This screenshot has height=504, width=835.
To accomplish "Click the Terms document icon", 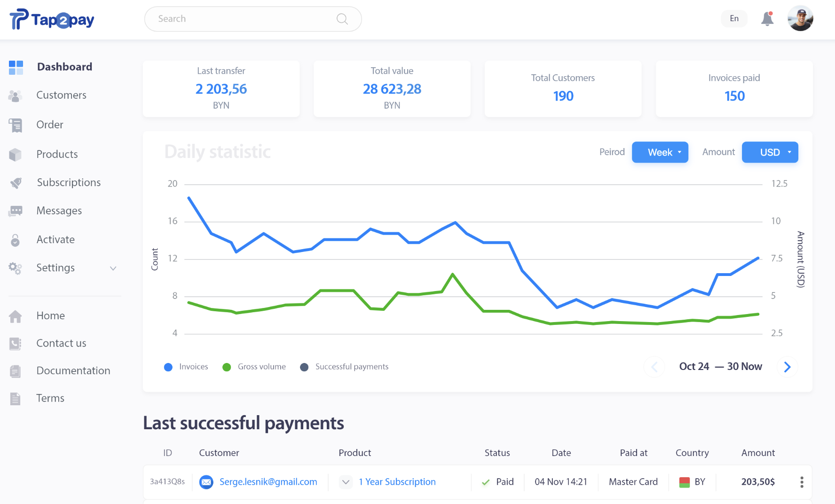I will point(16,399).
